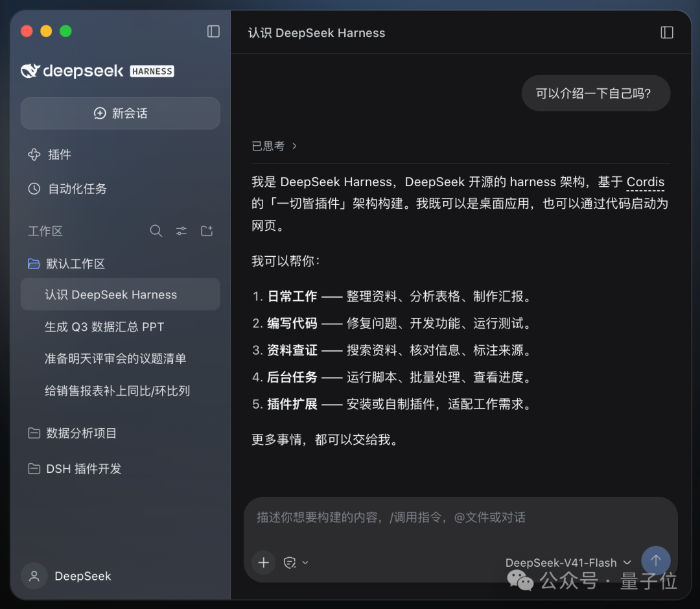Toggle the right side panel icon
Image resolution: width=700 pixels, height=609 pixels.
point(666,32)
